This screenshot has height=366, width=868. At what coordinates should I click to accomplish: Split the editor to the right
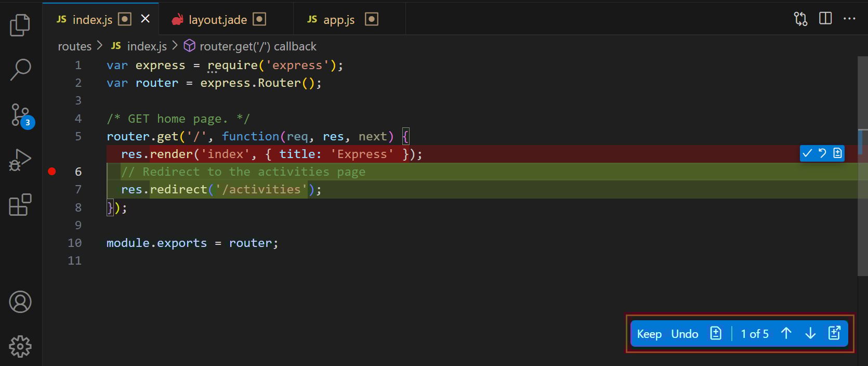point(825,19)
